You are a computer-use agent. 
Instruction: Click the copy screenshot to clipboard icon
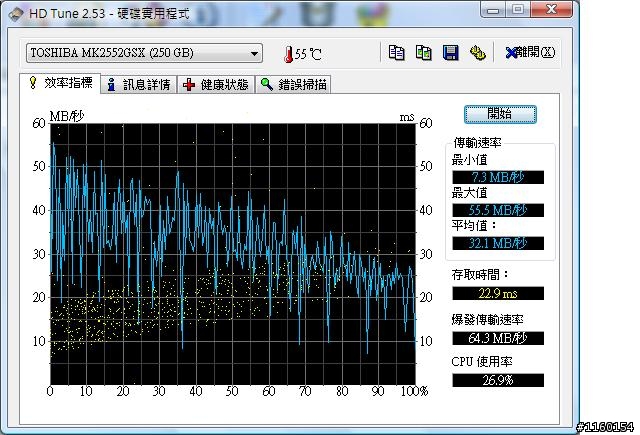424,53
